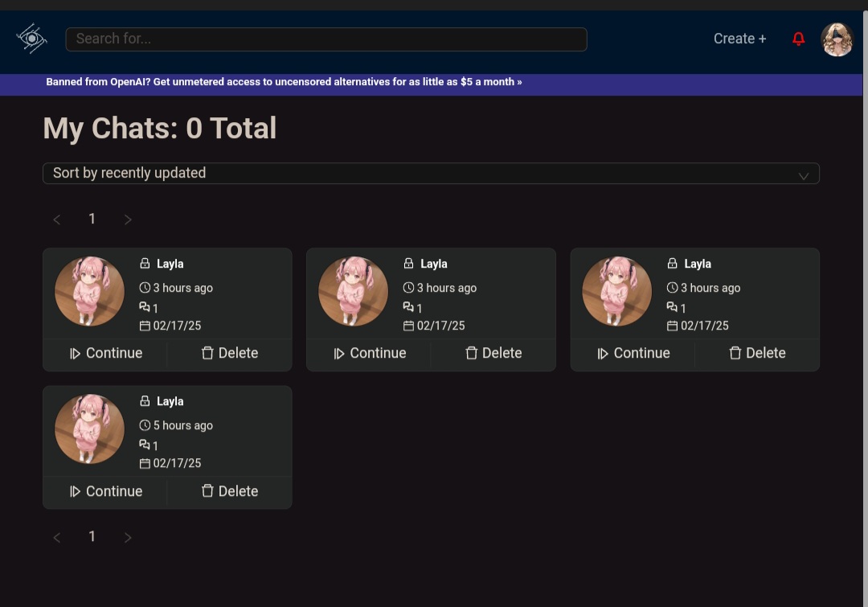Click next-page arrow in the bottom pagination
This screenshot has width=868, height=607.
(128, 537)
